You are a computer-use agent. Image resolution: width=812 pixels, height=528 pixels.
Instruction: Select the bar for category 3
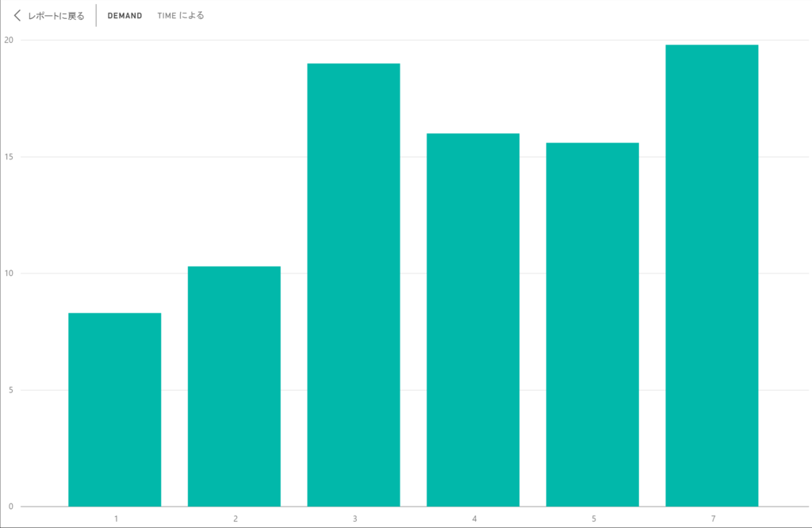354,285
